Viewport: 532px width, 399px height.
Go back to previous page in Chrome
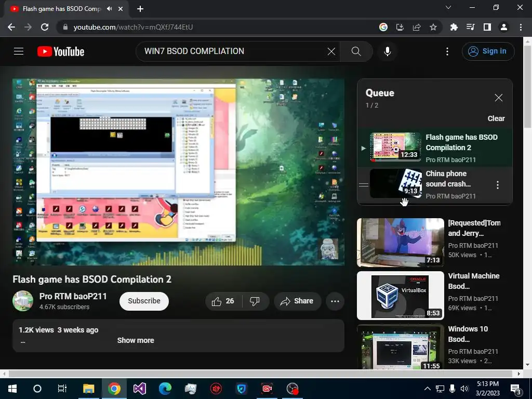(x=11, y=27)
